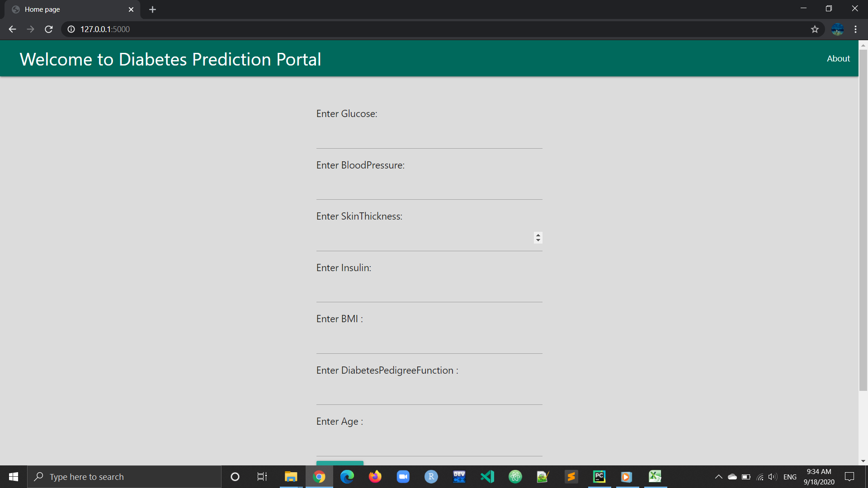
Task: Open the Action Center notifications icon
Action: [x=849, y=477]
